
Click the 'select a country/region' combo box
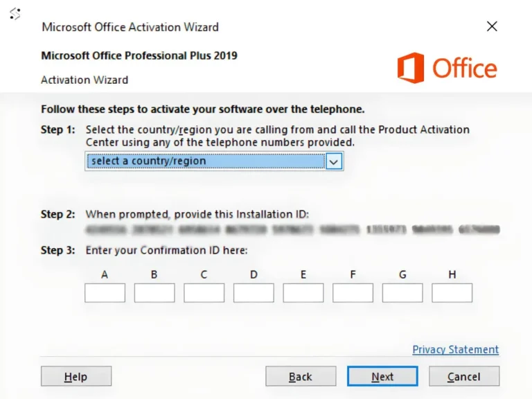coord(206,161)
